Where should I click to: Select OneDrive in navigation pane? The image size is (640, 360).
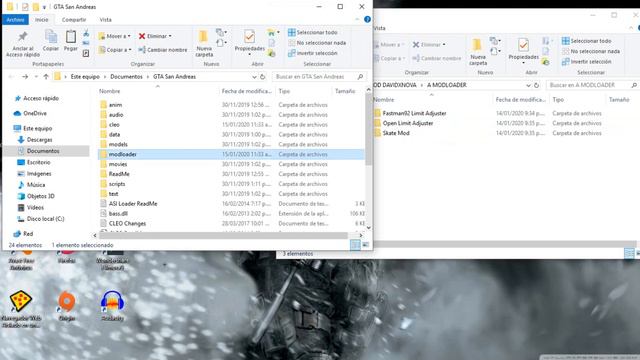(x=35, y=113)
